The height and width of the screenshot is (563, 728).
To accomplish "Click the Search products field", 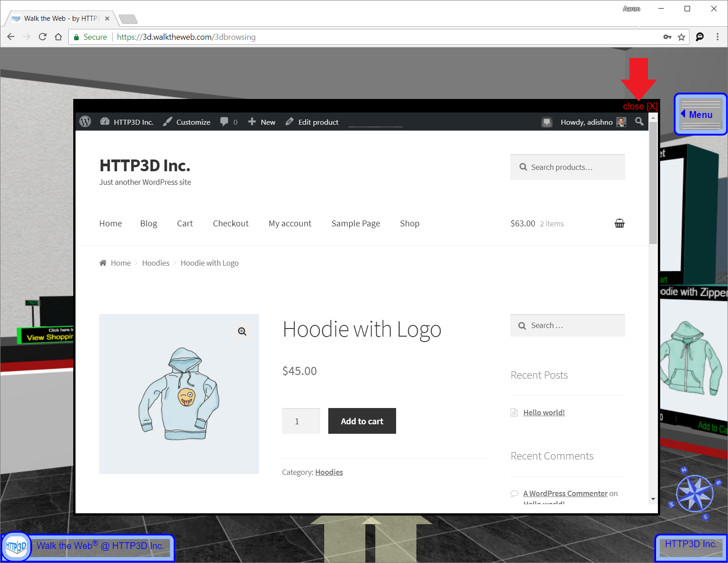I will click(567, 167).
